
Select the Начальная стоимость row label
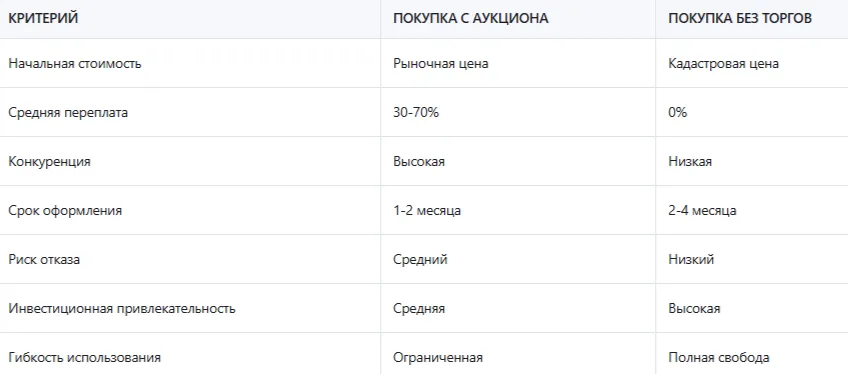click(x=75, y=64)
